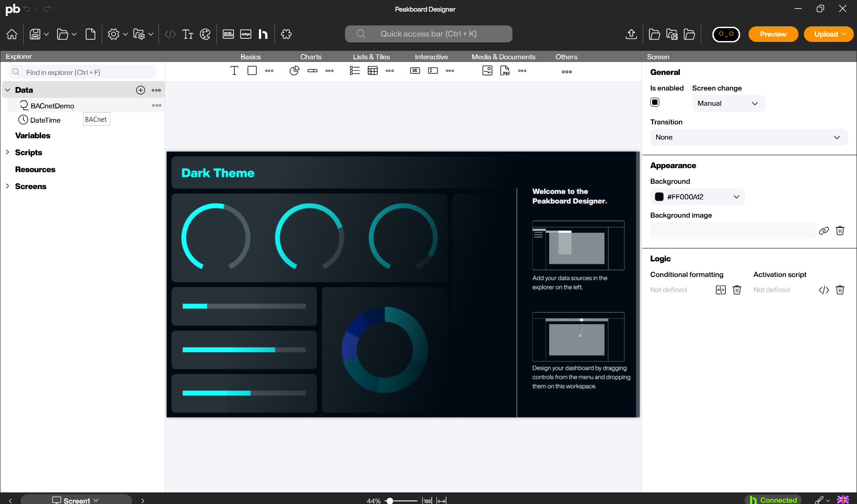Viewport: 857px width, 504px height.
Task: Open the color palette manager icon
Action: pyautogui.click(x=205, y=34)
